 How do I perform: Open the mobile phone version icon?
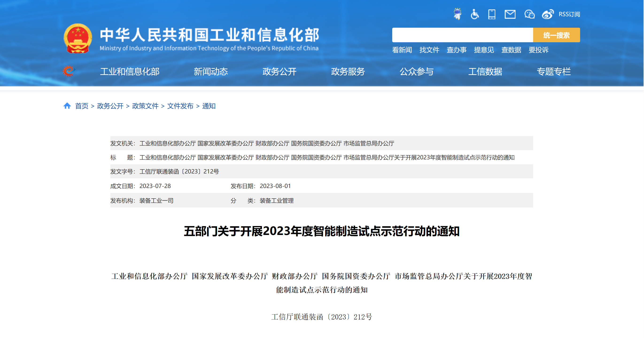tap(492, 14)
